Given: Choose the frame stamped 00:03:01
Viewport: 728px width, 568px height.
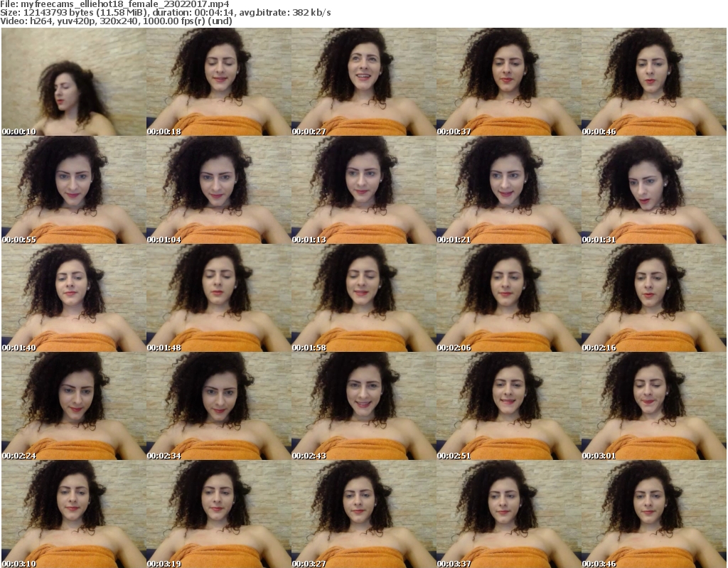Looking at the screenshot, I should [653, 406].
